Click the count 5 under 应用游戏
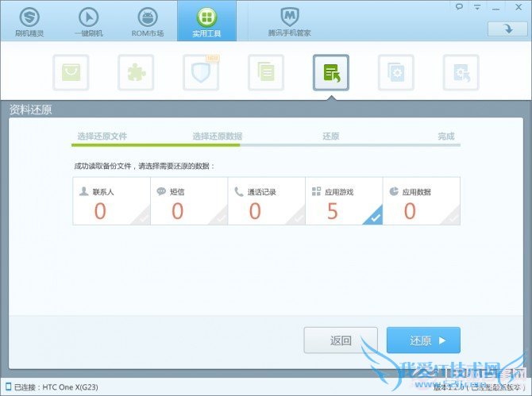Viewport: 532px width, 396px height. 333,211
